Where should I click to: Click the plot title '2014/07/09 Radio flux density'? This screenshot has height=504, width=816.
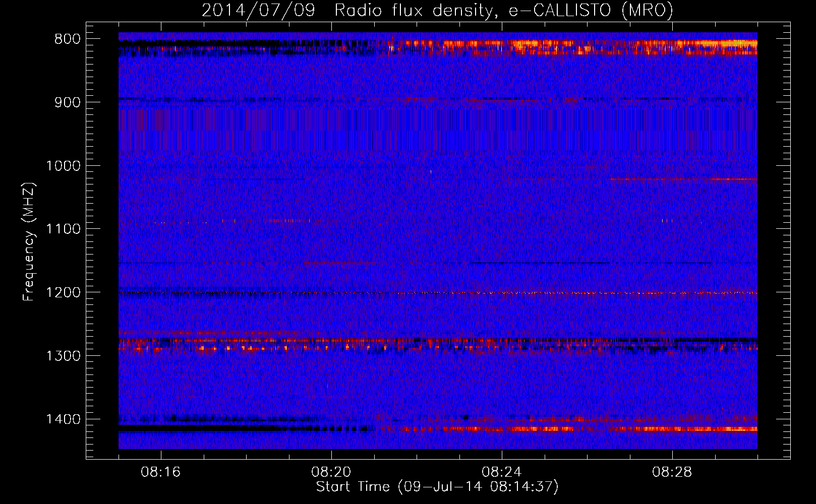click(x=437, y=10)
